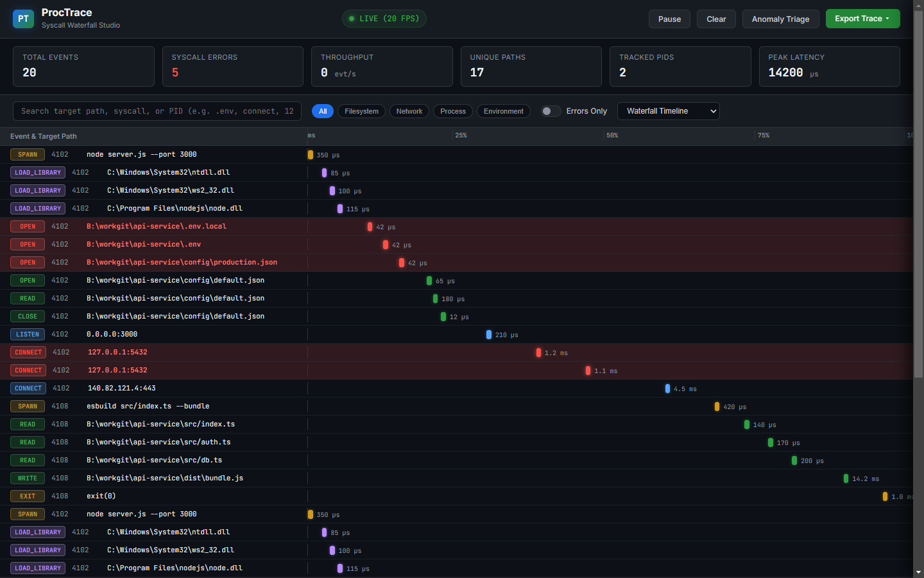Choose the Environment filter chip
Viewport: 924px width, 578px height.
point(504,111)
